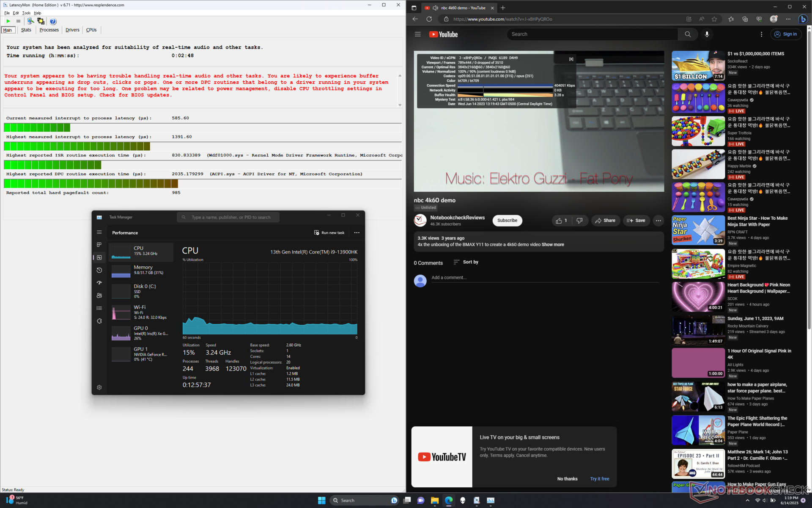Dismiss YouTube TV promo with No thanks
The width and height of the screenshot is (812, 508).
pyautogui.click(x=567, y=479)
